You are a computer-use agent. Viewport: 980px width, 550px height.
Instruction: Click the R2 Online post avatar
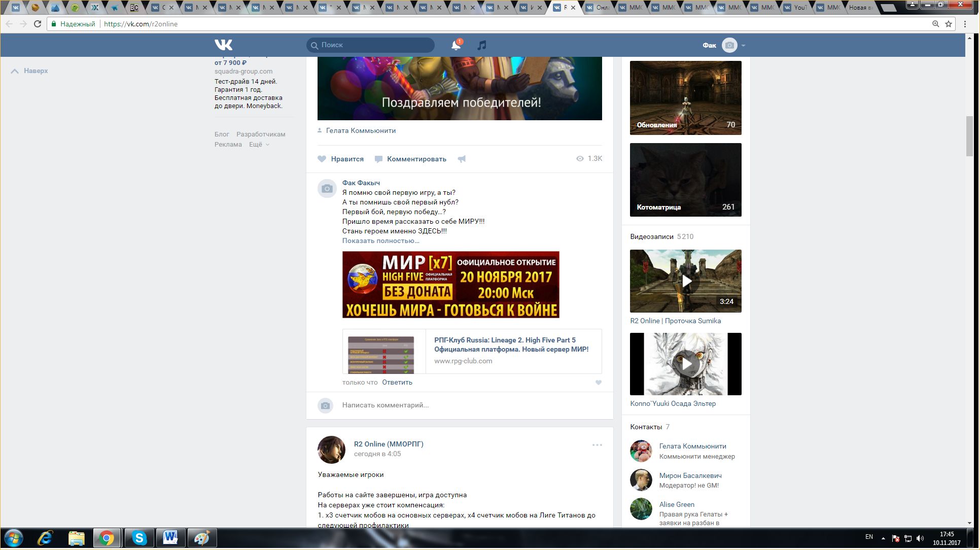click(x=331, y=450)
